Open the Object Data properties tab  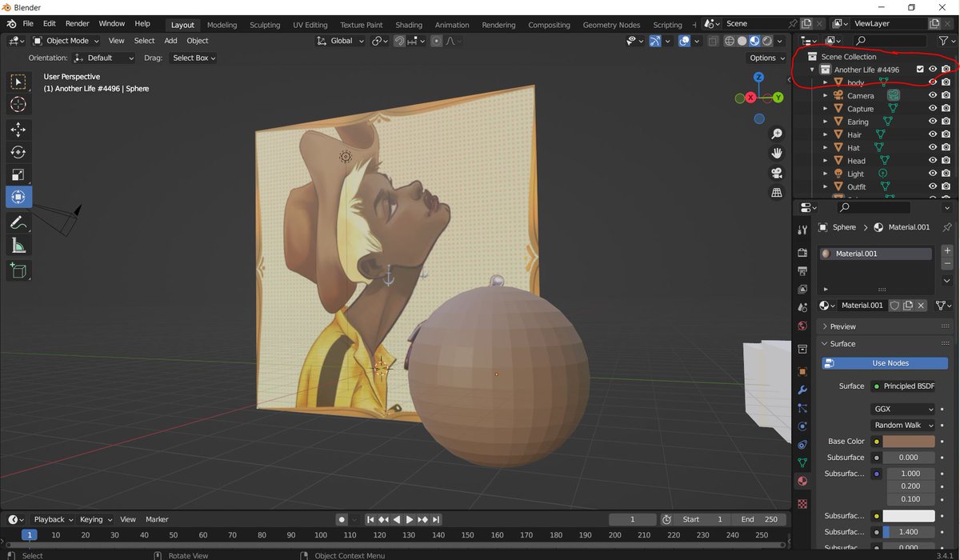[x=802, y=462]
